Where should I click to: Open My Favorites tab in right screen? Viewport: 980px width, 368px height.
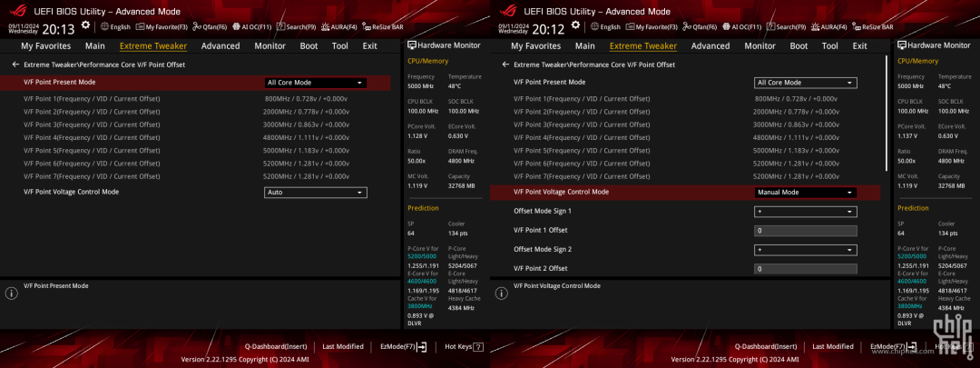tap(536, 45)
